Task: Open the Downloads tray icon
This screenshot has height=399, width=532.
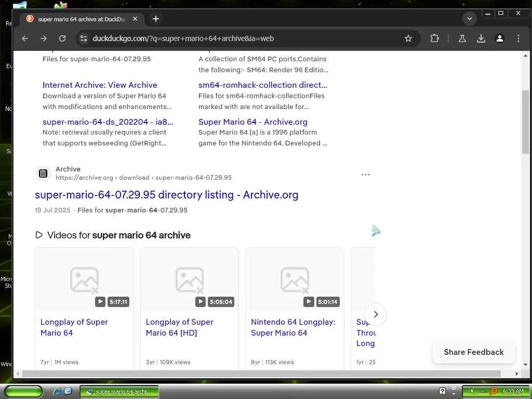Action: point(481,38)
